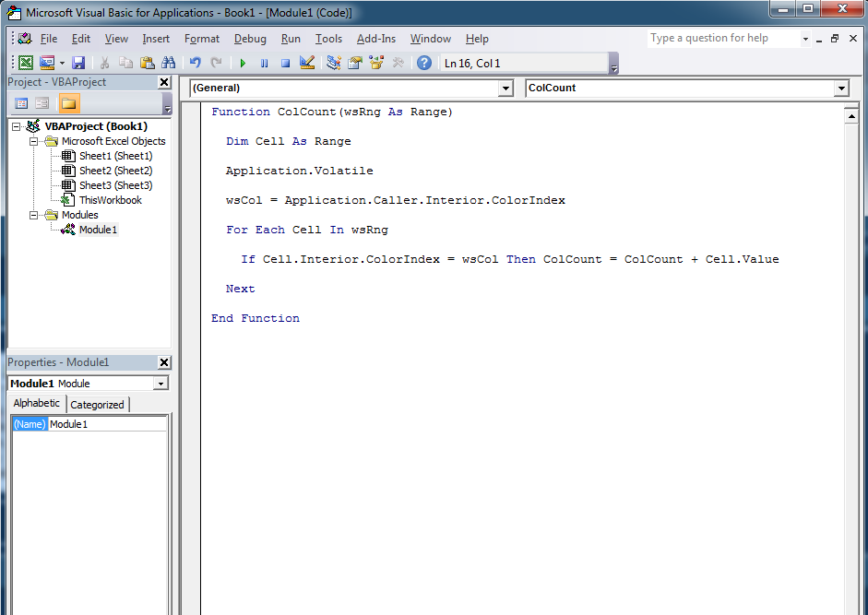Open the Window menu
The height and width of the screenshot is (615, 868).
pos(431,39)
